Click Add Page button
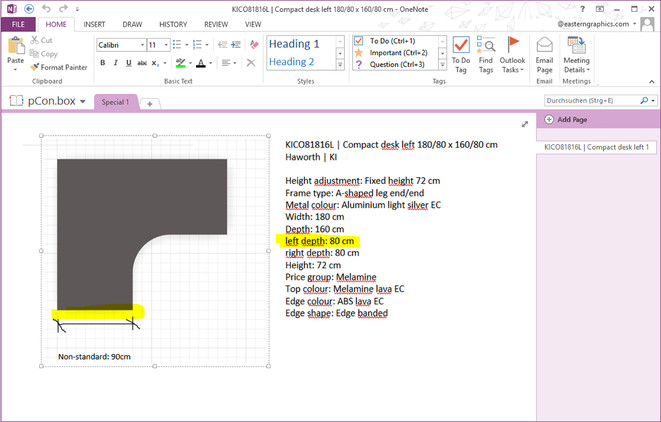 [x=566, y=119]
